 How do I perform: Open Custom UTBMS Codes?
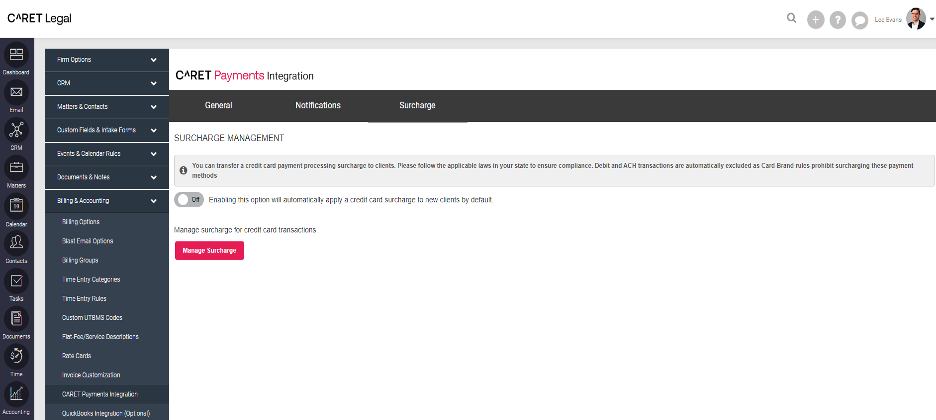click(x=92, y=317)
